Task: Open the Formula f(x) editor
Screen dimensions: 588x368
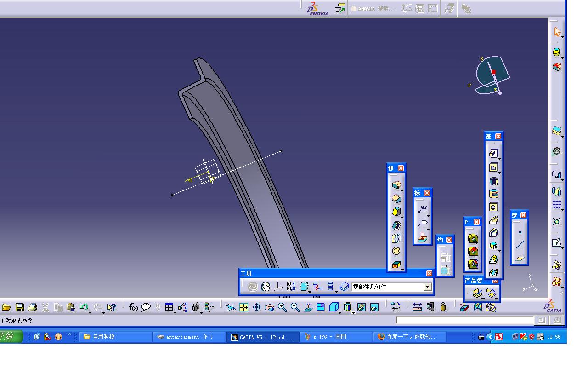Action: point(133,307)
